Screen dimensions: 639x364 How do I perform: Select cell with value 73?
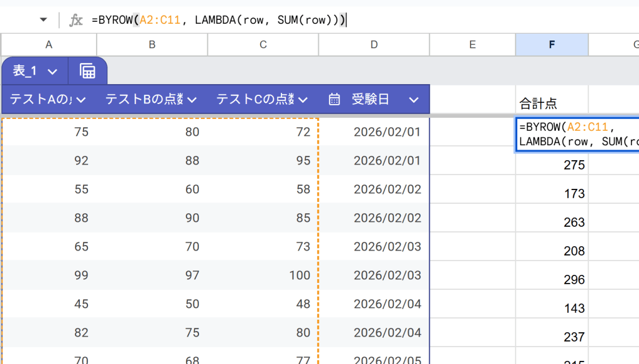(263, 247)
